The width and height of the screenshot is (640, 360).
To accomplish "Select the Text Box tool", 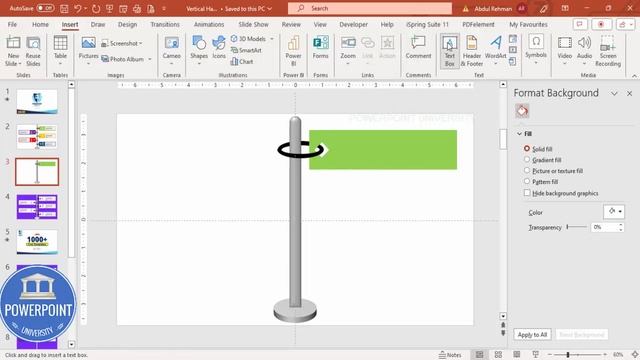I will 449,51.
